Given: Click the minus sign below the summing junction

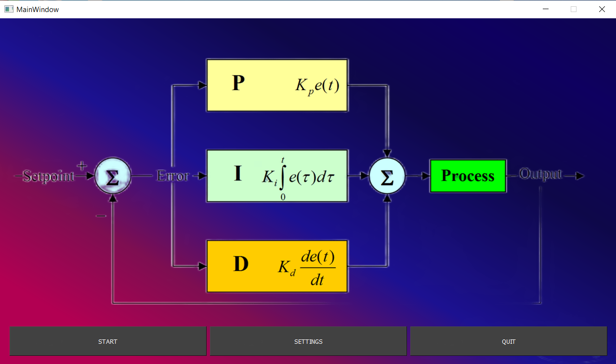Looking at the screenshot, I should [101, 215].
